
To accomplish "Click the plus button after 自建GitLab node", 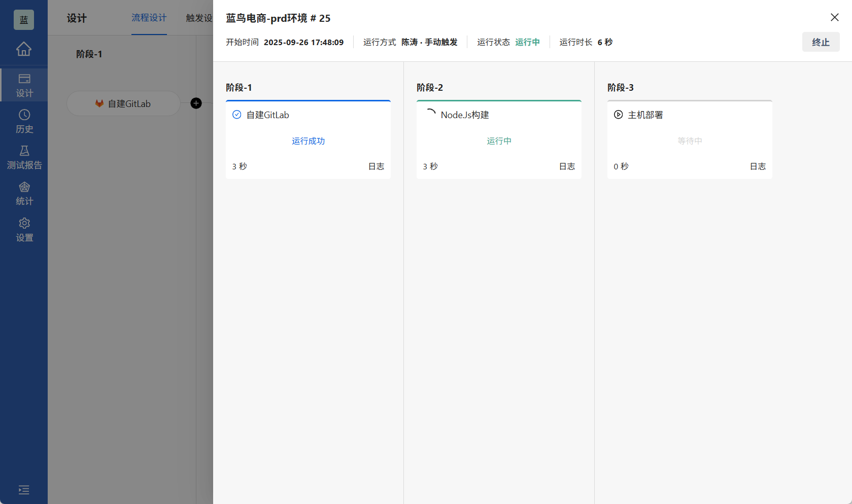I will click(196, 103).
